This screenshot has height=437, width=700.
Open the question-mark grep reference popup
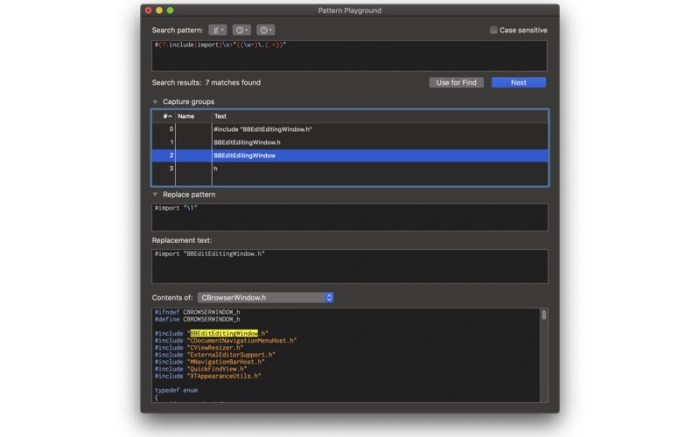(265, 30)
